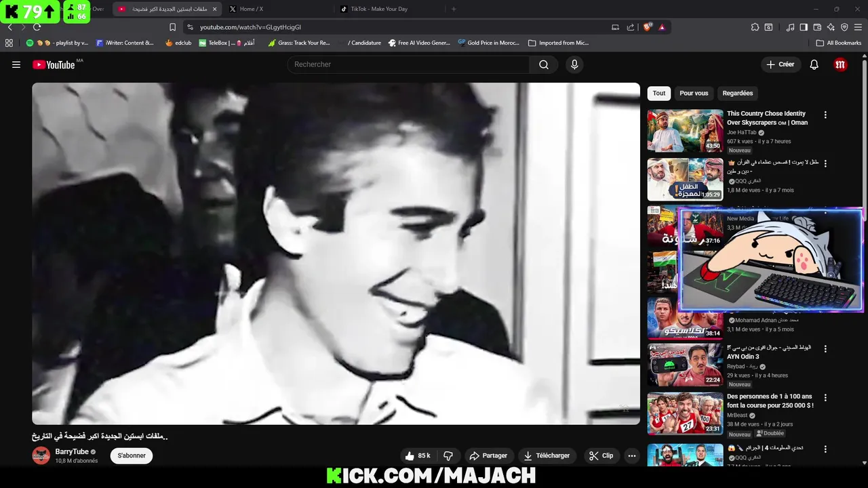Open options for the 1:05:29 QQQ video
Screen dimensions: 868x488
point(825,163)
